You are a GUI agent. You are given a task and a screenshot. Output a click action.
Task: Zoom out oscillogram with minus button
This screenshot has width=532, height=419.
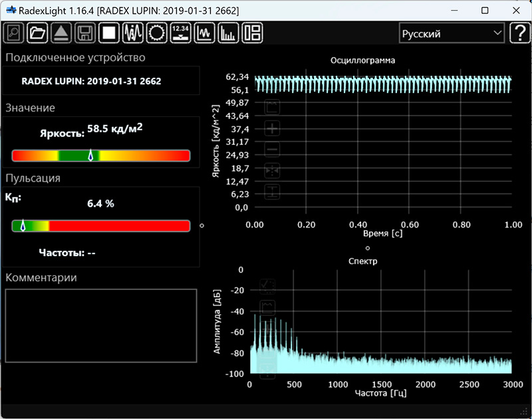(273, 150)
